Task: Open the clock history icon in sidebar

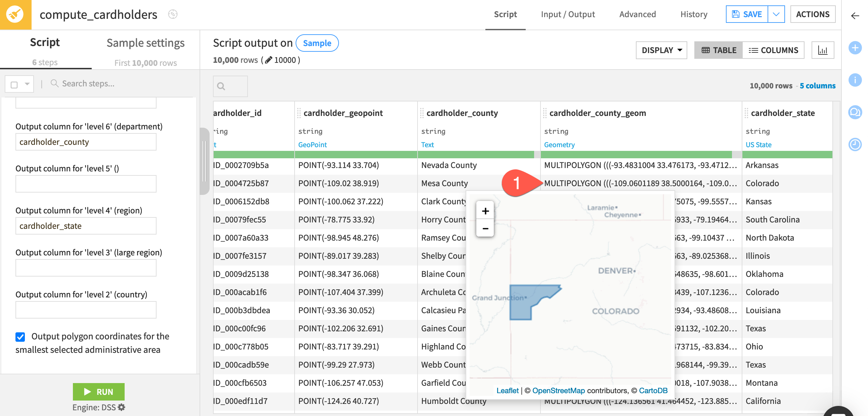Action: coord(855,144)
